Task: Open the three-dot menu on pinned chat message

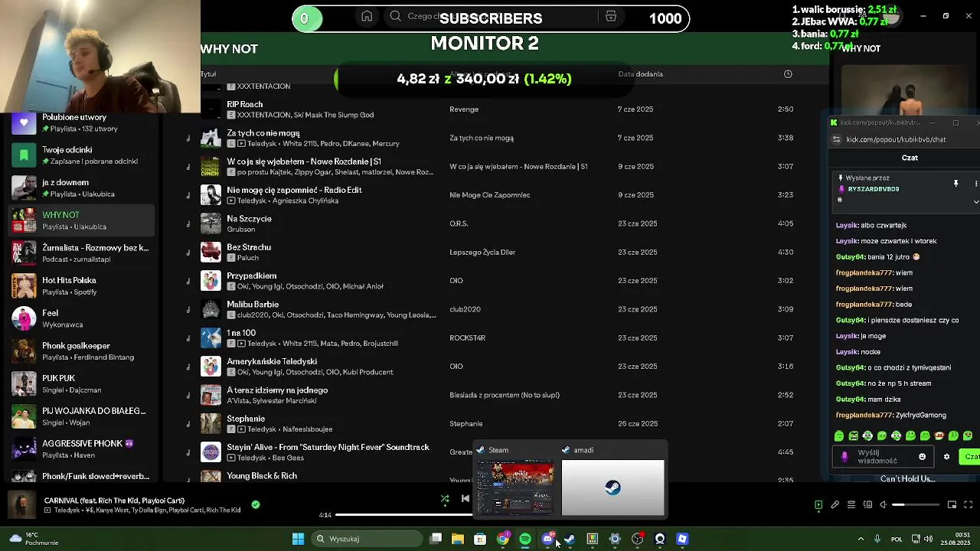Action: click(x=975, y=184)
